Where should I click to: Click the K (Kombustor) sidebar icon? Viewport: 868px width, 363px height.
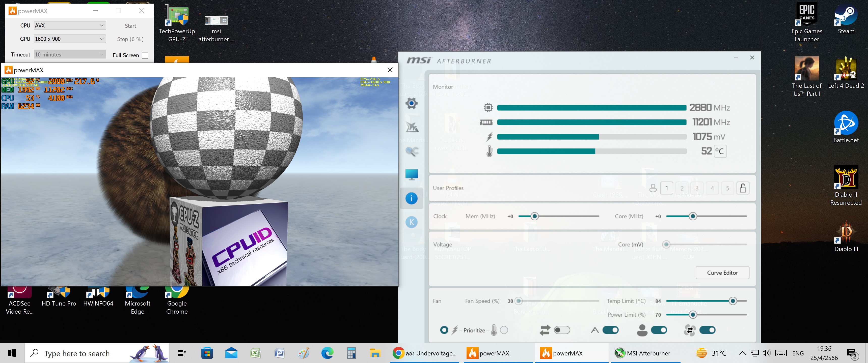click(412, 222)
